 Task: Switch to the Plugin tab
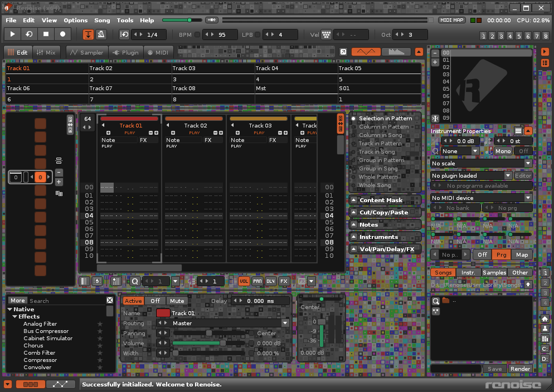(125, 52)
